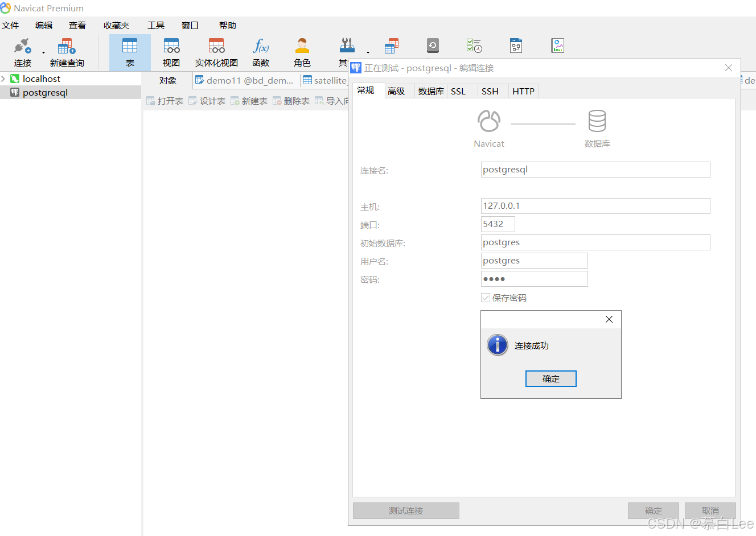Click the Backup toolbar icon
Viewport: 756px width, 536px height.
(x=433, y=46)
